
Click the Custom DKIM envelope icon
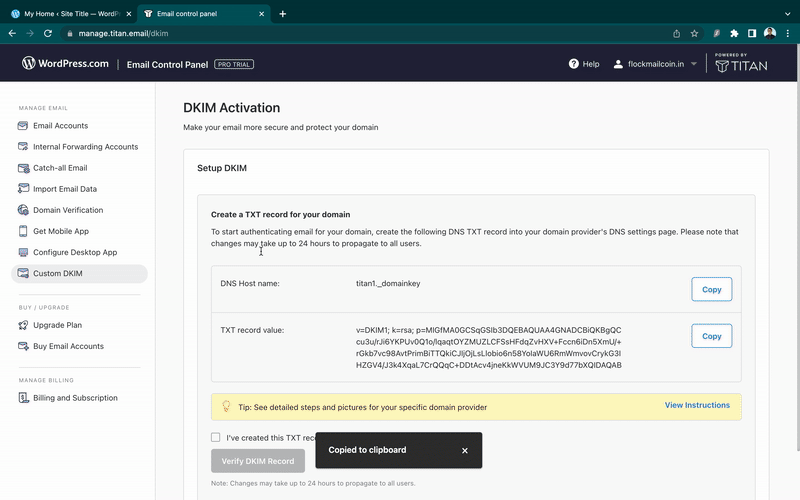(x=23, y=273)
